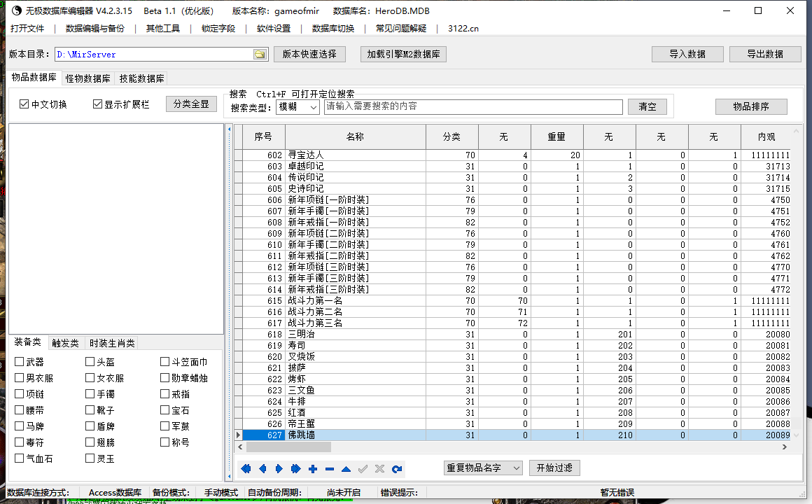
Task: Click the 物品排序 button
Action: [x=751, y=106]
